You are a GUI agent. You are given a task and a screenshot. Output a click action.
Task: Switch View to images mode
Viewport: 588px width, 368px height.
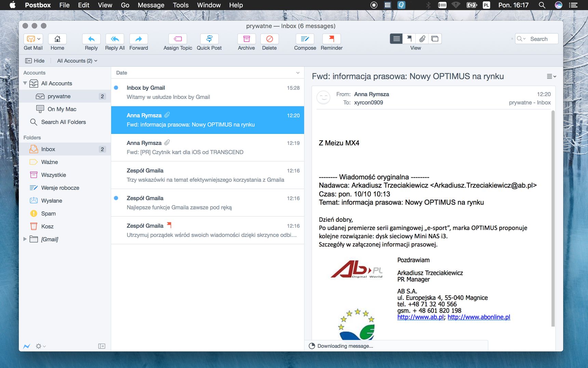tap(435, 39)
